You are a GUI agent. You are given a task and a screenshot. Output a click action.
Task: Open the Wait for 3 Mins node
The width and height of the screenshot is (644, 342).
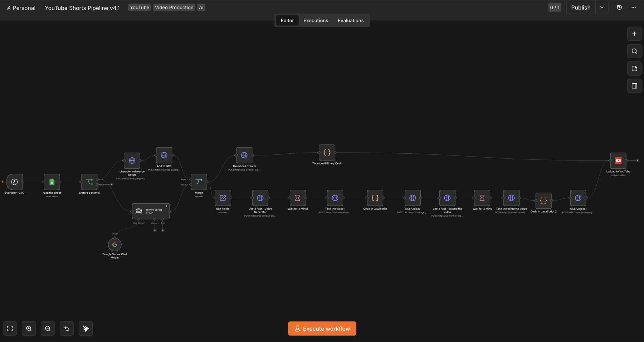click(x=482, y=198)
